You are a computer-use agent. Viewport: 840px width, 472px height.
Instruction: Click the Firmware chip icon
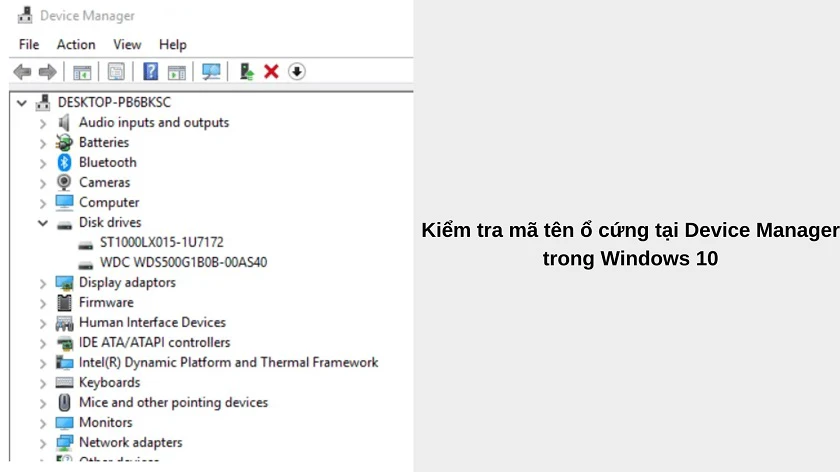[x=64, y=303]
